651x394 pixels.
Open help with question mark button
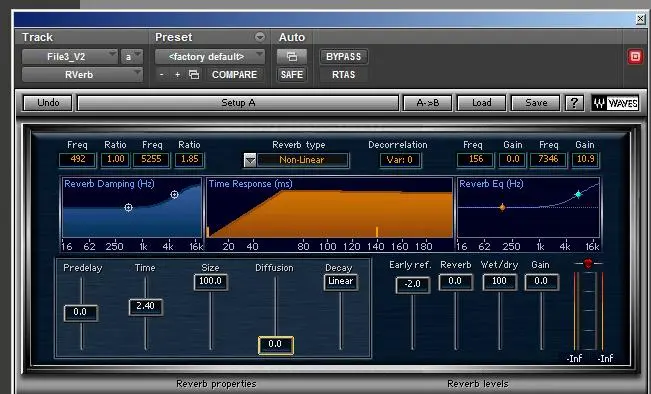[x=574, y=103]
